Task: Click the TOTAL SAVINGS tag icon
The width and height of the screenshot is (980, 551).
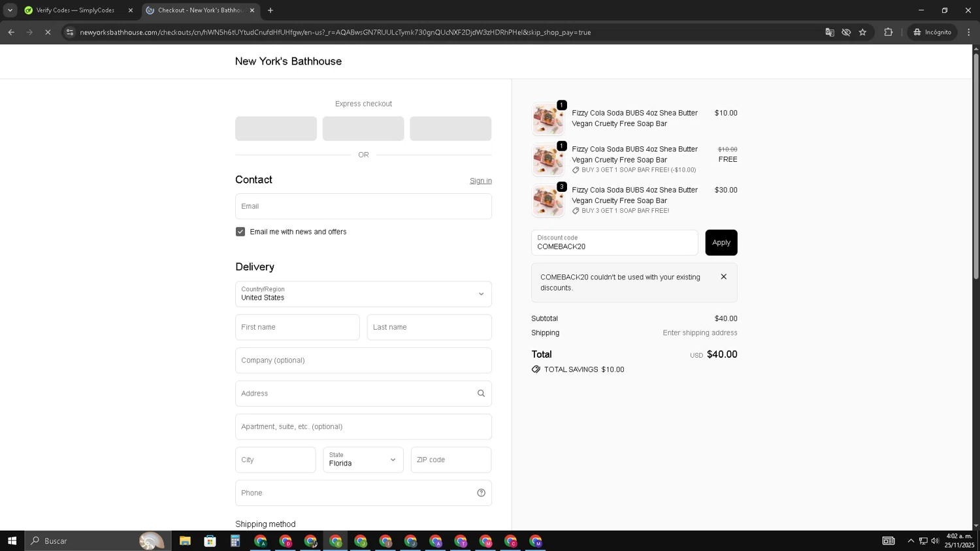Action: [x=536, y=370]
